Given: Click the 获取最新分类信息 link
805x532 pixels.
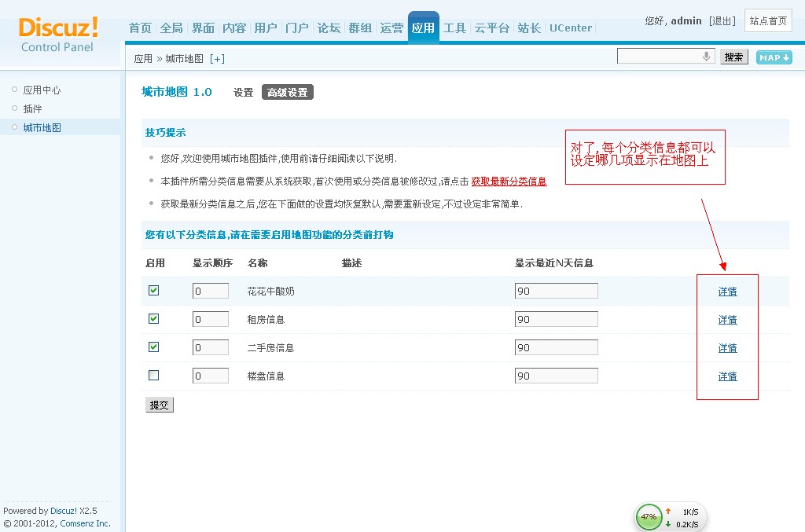Looking at the screenshot, I should tap(509, 182).
